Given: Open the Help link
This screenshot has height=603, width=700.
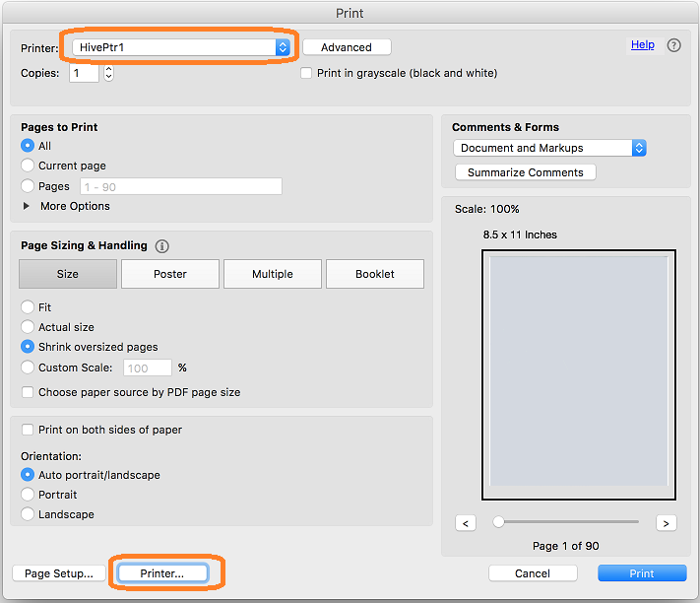Looking at the screenshot, I should coord(643,44).
